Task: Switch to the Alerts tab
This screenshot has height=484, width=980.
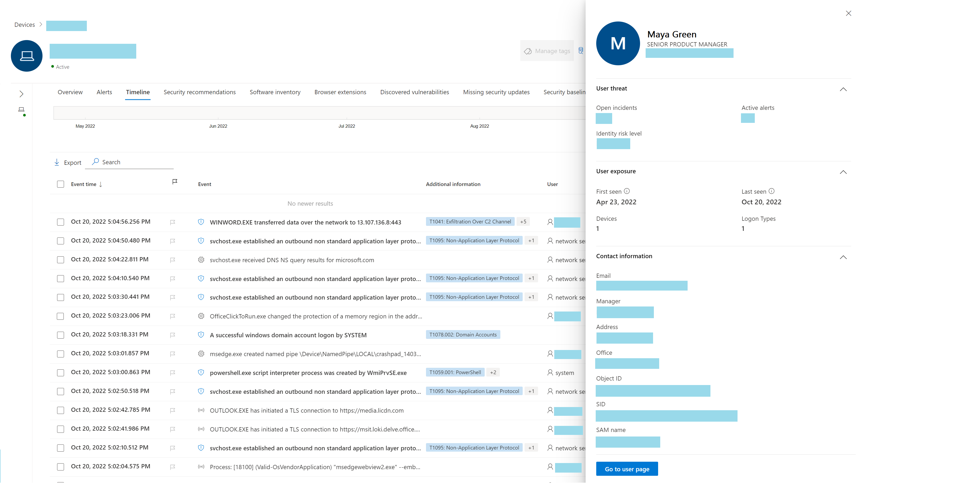Action: (104, 92)
